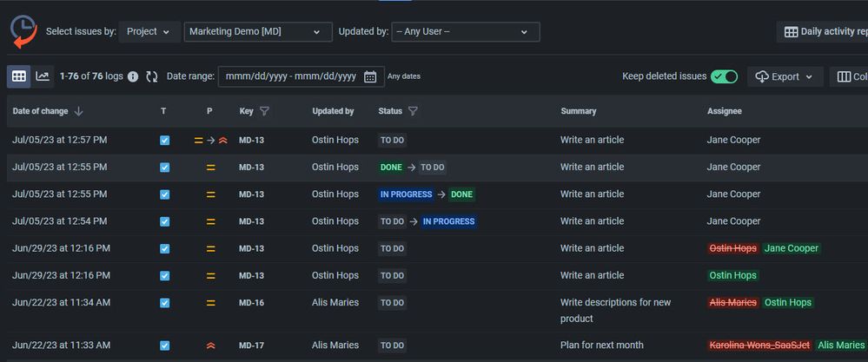Click type checkbox in row assigned only to Ostin Hops
Viewport: 868px width, 362px height.
click(164, 276)
